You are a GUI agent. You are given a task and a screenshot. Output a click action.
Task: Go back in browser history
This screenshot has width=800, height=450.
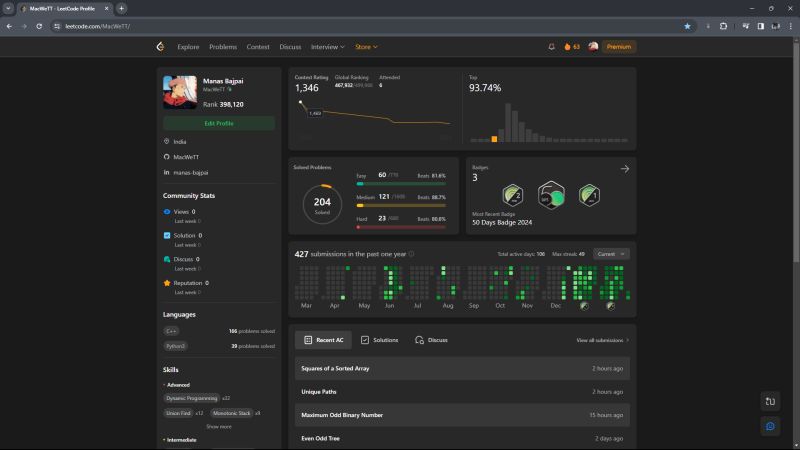pos(9,26)
